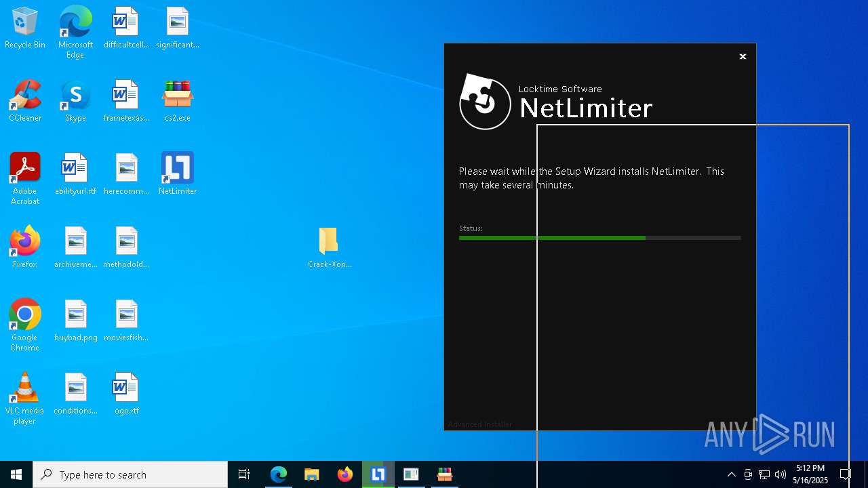The width and height of the screenshot is (868, 488).
Task: Open the Recycle Bin desktop icon
Action: [x=25, y=28]
